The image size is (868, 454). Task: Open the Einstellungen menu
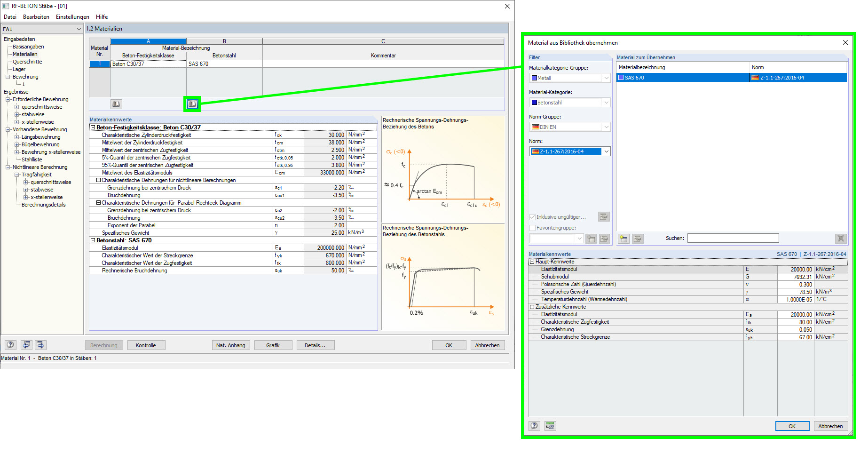pyautogui.click(x=72, y=17)
